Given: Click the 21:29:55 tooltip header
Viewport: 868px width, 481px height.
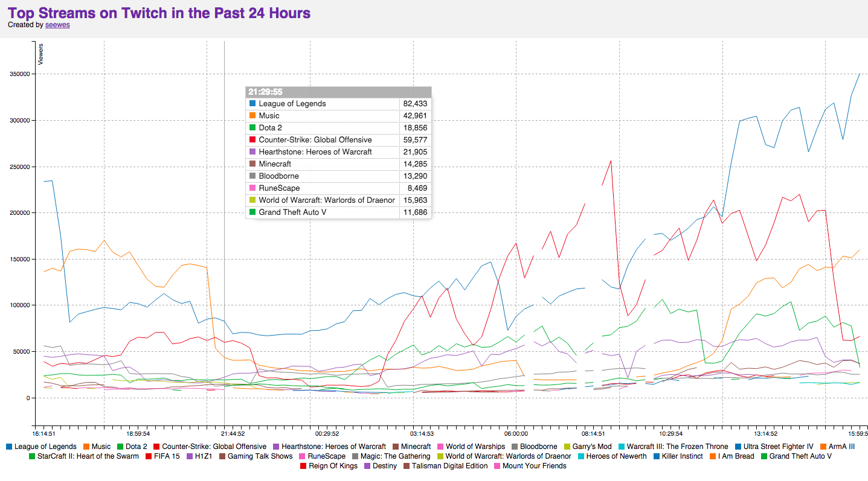Looking at the screenshot, I should (338, 92).
